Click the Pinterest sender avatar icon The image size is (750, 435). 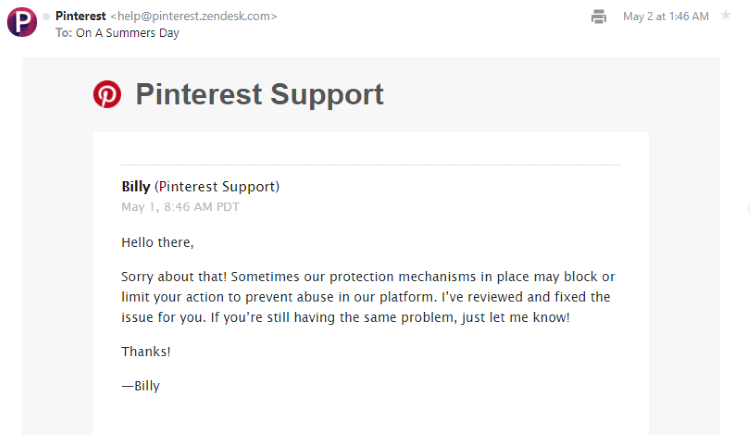tap(22, 22)
